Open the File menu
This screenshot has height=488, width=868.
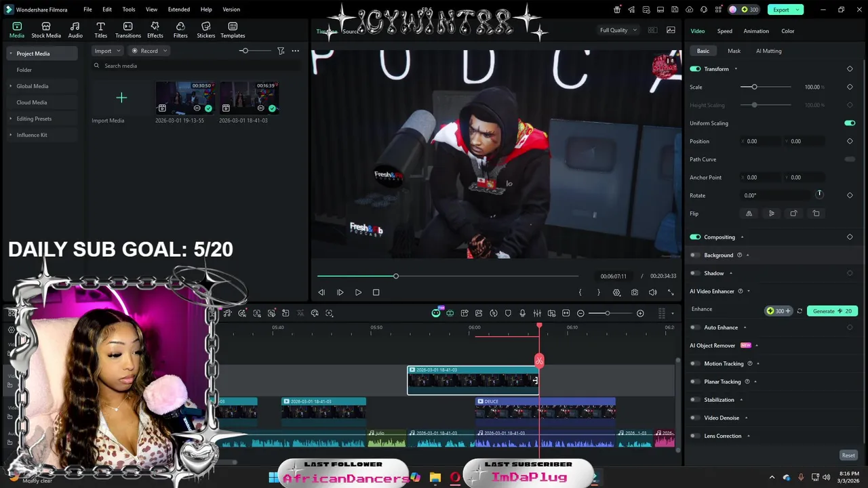(x=87, y=9)
